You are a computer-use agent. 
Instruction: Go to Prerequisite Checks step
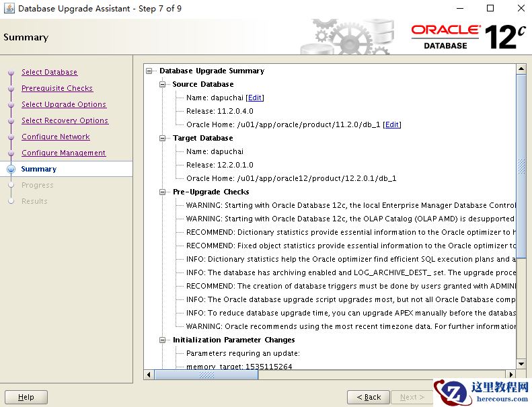57,88
